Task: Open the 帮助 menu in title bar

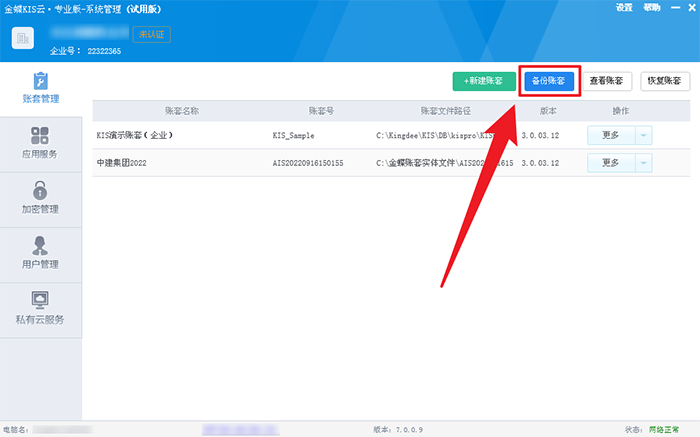Action: click(x=652, y=7)
